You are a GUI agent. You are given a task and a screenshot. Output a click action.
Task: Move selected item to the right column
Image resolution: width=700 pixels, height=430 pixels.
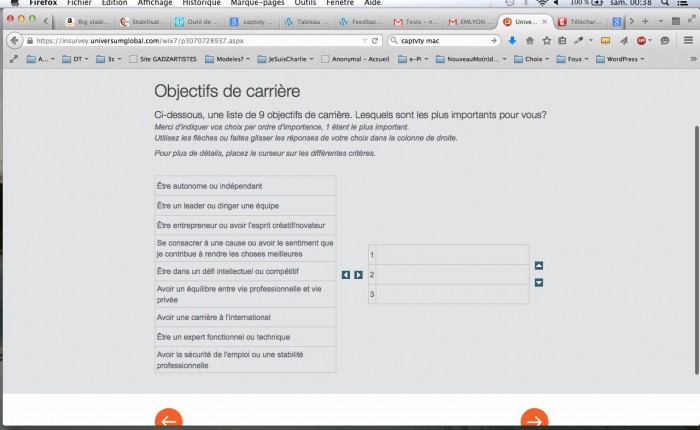click(358, 275)
